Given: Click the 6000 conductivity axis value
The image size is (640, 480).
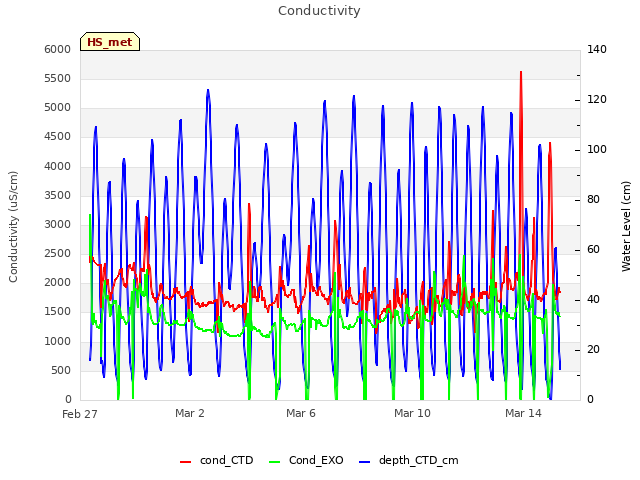Looking at the screenshot, I should [58, 49].
